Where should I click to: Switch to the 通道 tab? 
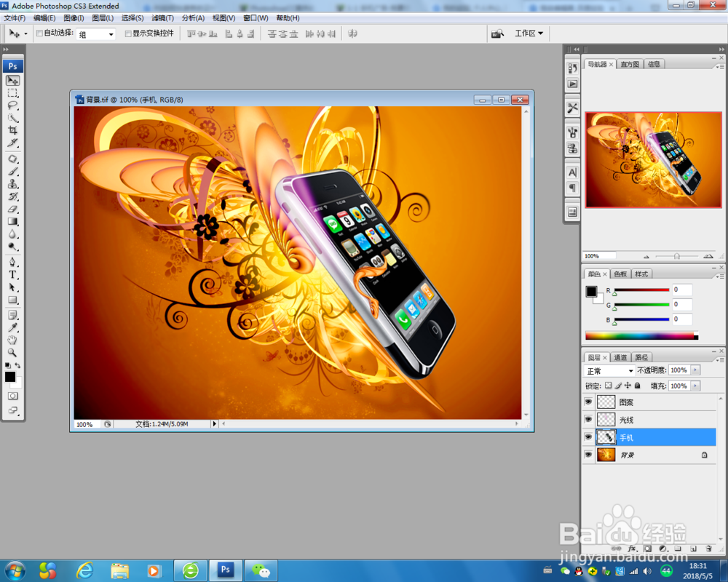[x=620, y=357]
